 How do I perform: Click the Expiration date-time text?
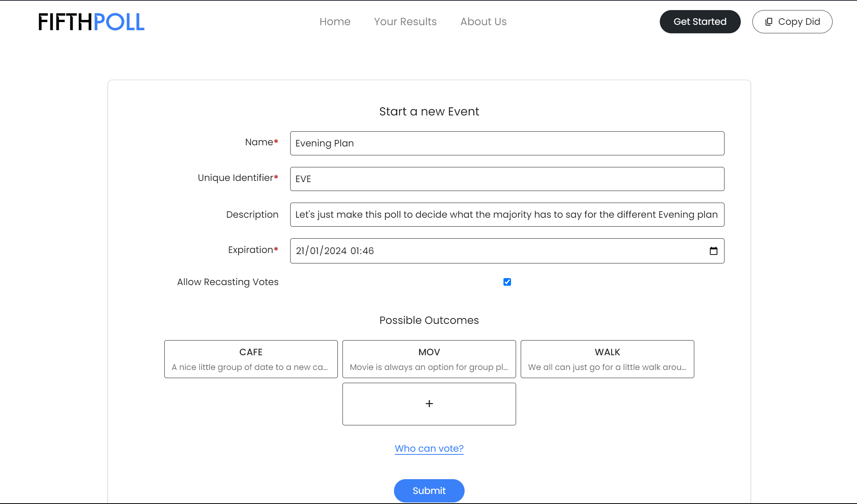point(335,251)
